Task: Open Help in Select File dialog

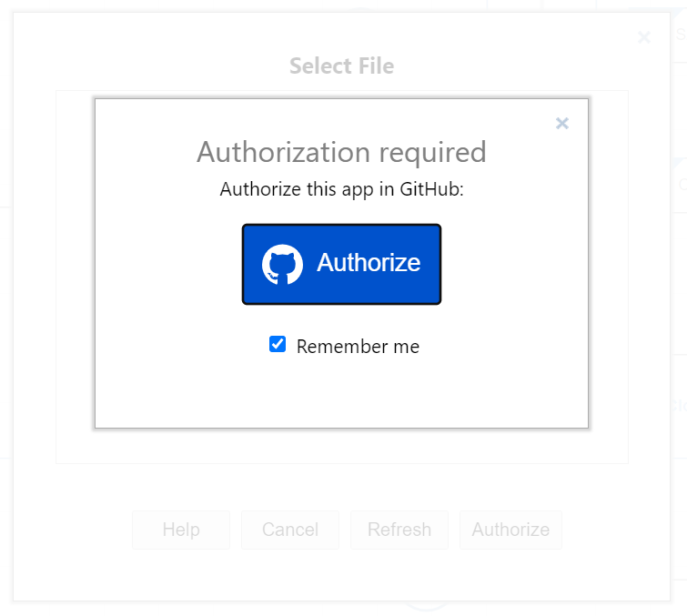Action: [x=181, y=530]
